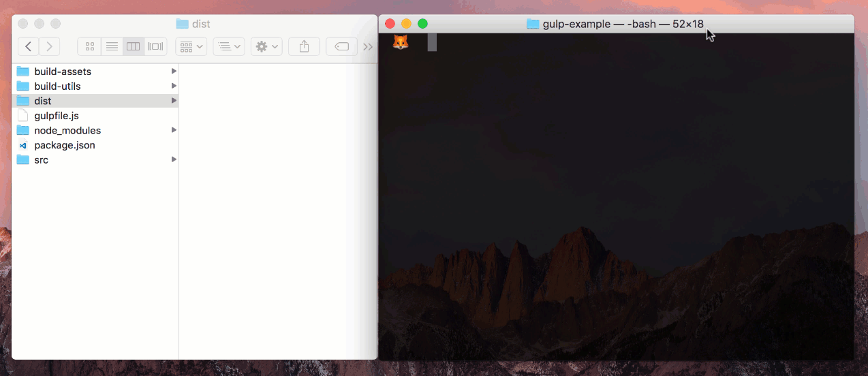868x376 pixels.
Task: Click the fox emoji prompt in Terminal
Action: [401, 43]
